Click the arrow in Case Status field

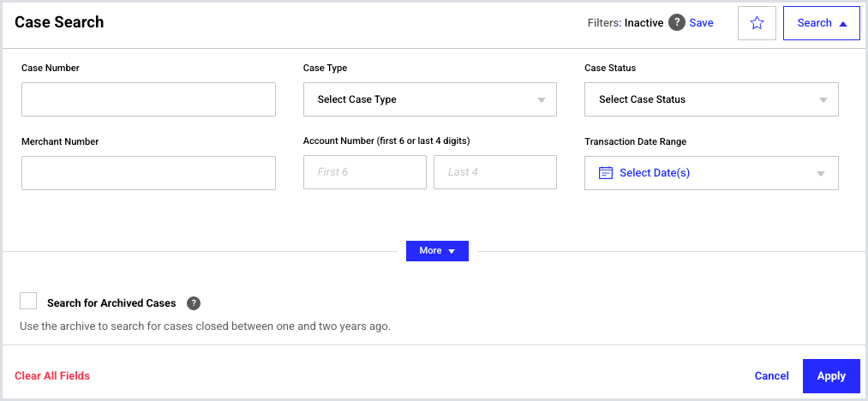[x=823, y=100]
